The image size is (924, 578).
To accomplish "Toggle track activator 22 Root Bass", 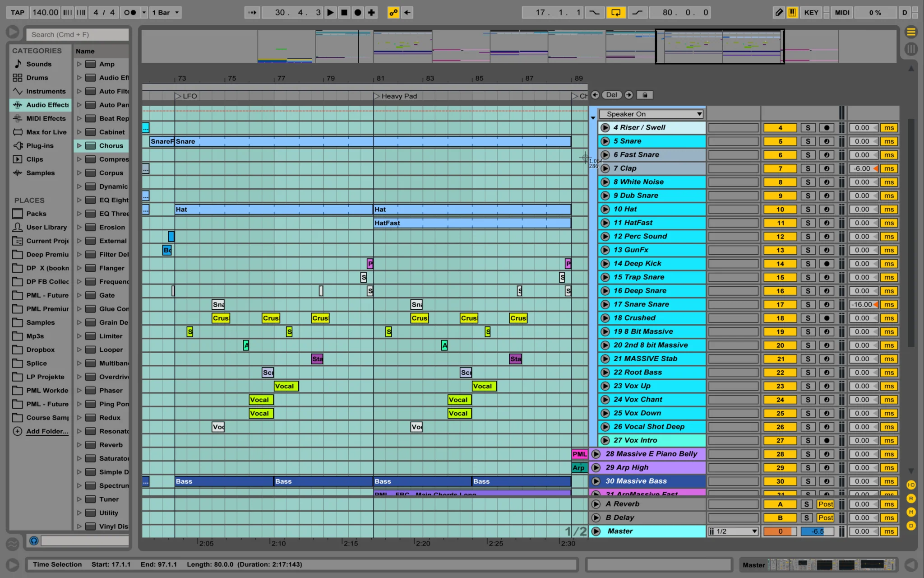I will click(x=780, y=373).
